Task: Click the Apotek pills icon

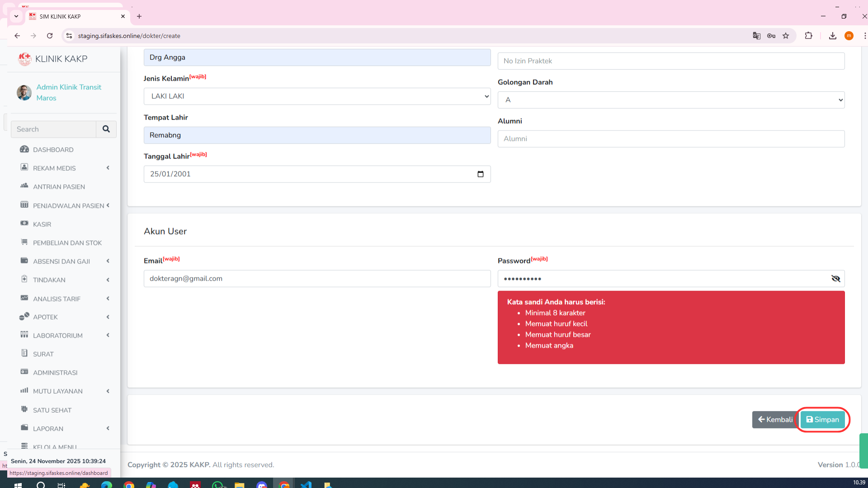Action: [x=24, y=317]
